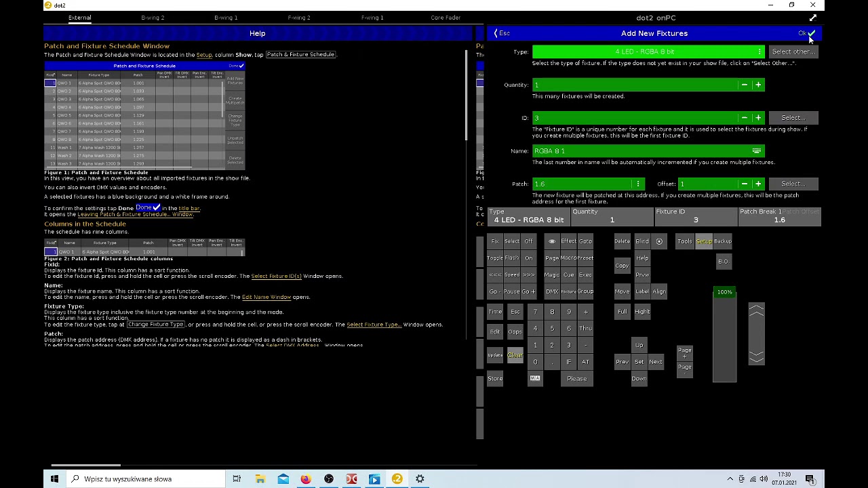Click Select... button next to Offset
The height and width of the screenshot is (488, 868).
793,184
